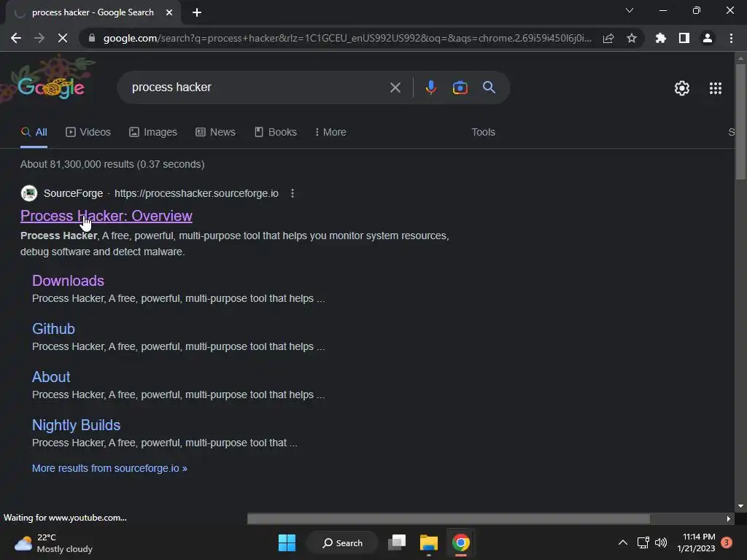Viewport: 747px width, 560px height.
Task: Open the tab search chevron in title bar
Action: 630,10
